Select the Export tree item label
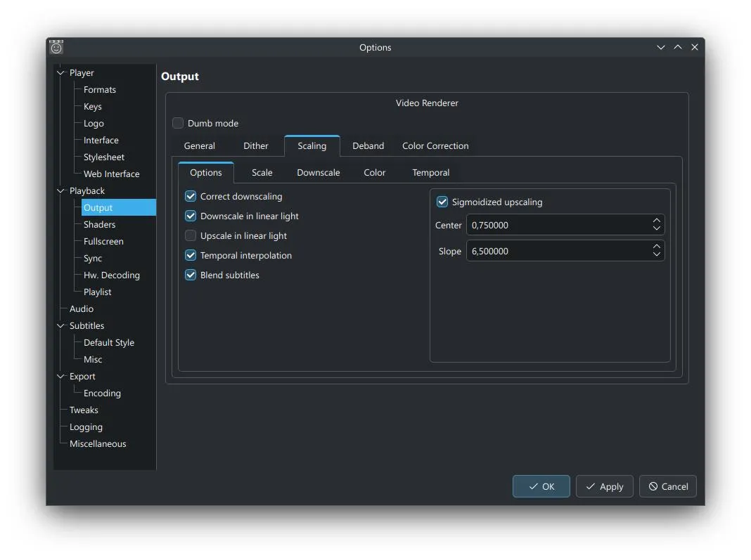The height and width of the screenshot is (560, 751). [x=82, y=376]
